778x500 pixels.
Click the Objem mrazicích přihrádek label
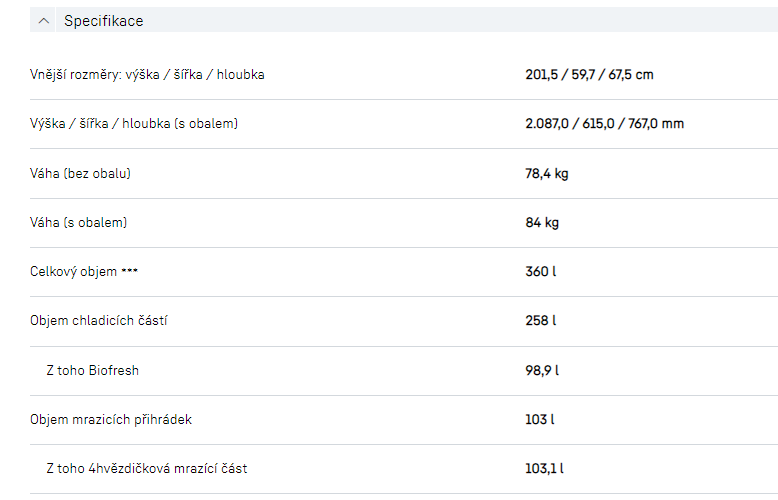point(110,420)
